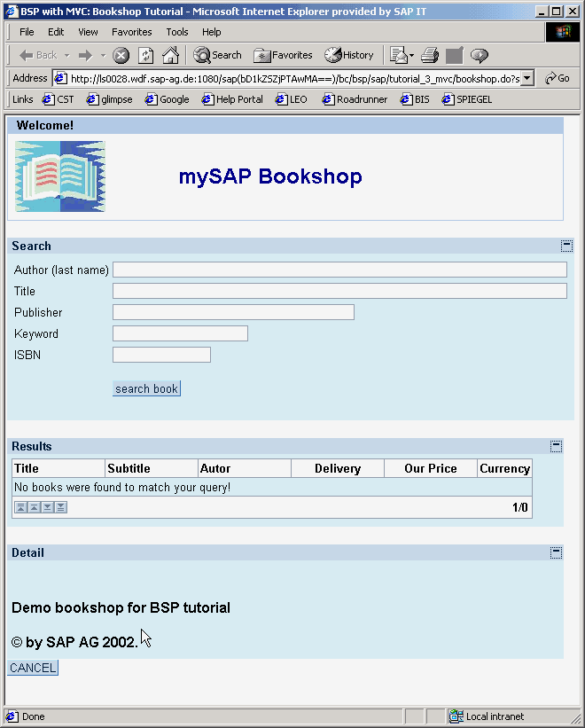The height and width of the screenshot is (728, 585).
Task: Jump to first results page icon
Action: tap(20, 507)
